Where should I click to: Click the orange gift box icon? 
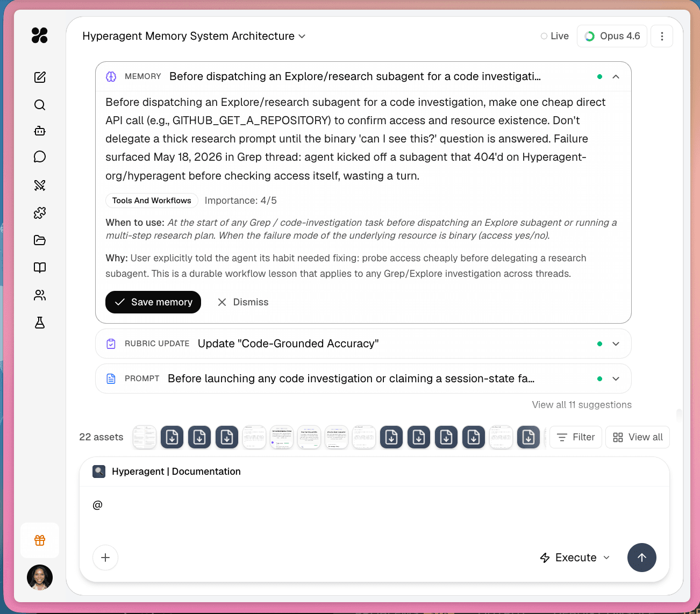click(x=40, y=540)
